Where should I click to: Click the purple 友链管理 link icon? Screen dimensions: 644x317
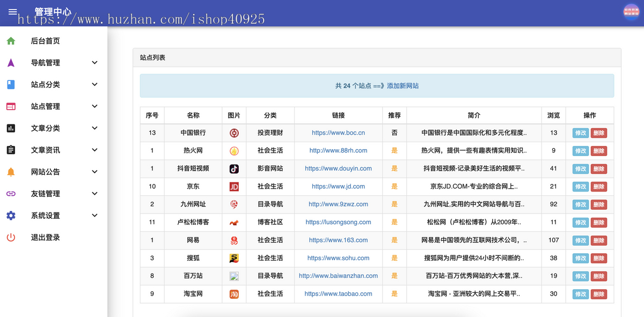tap(11, 194)
